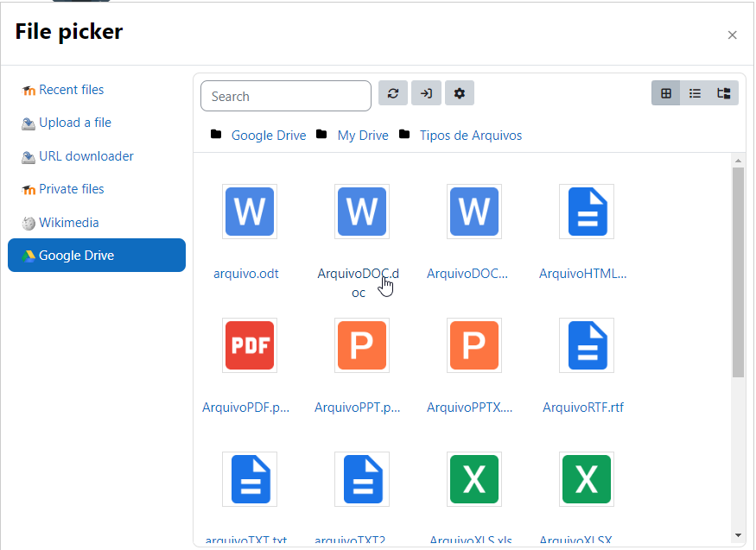756x550 pixels.
Task: Select the ArquivoDOC... third Word icon
Action: pos(474,212)
